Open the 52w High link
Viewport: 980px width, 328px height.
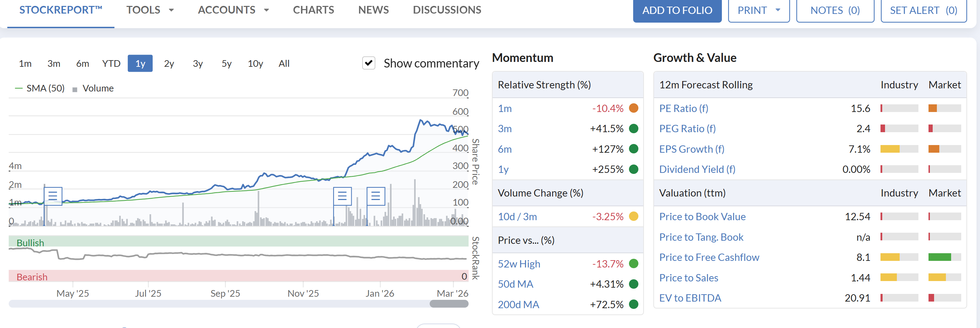point(519,264)
